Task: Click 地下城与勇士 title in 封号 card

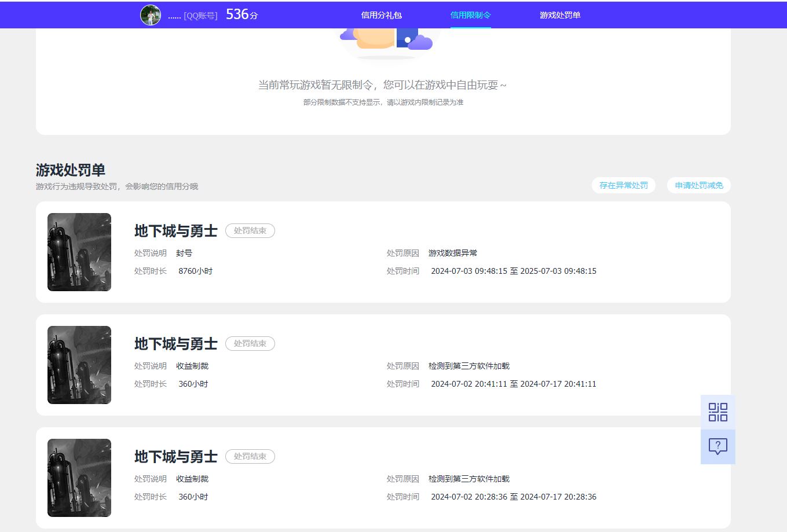Action: click(x=176, y=231)
